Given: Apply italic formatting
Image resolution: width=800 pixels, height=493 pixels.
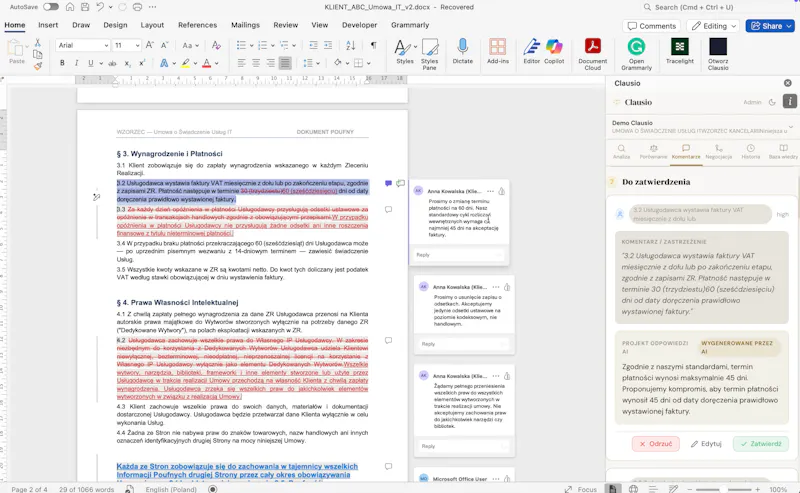Looking at the screenshot, I should click(77, 63).
